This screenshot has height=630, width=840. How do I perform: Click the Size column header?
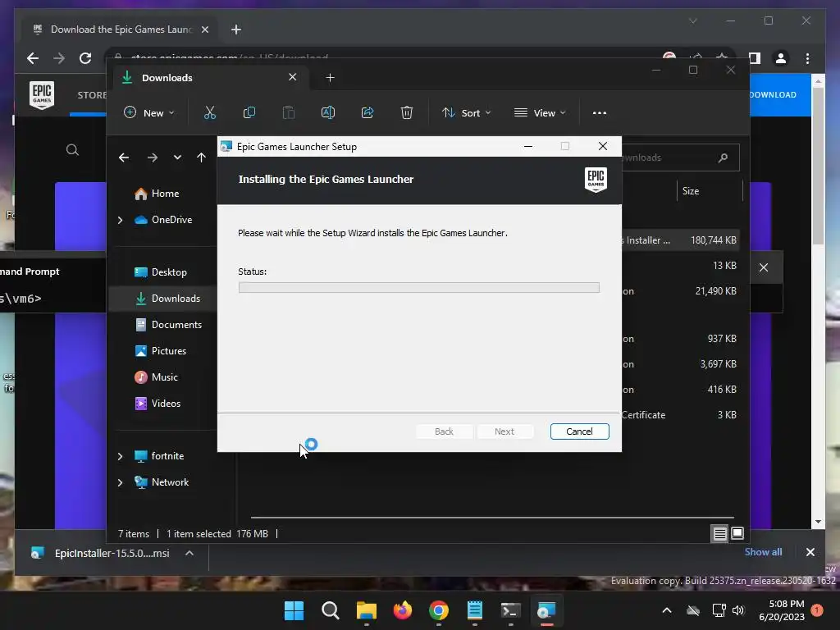691,191
